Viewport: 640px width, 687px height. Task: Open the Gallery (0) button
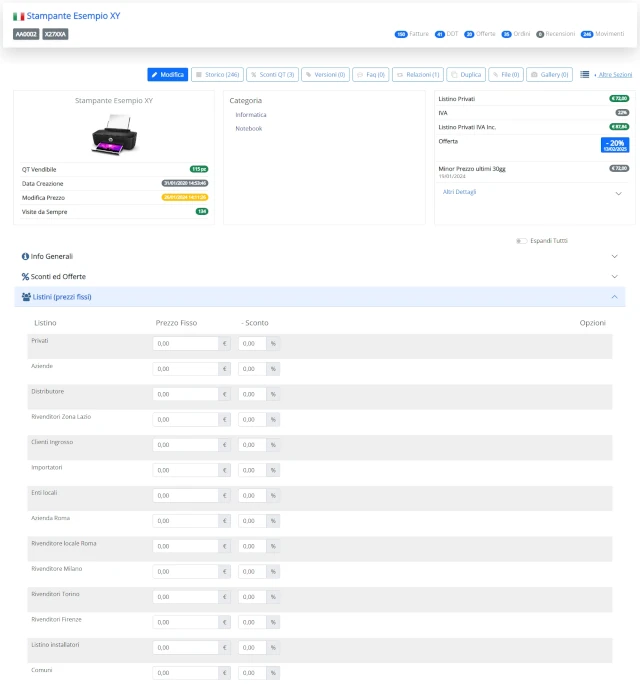pos(549,74)
